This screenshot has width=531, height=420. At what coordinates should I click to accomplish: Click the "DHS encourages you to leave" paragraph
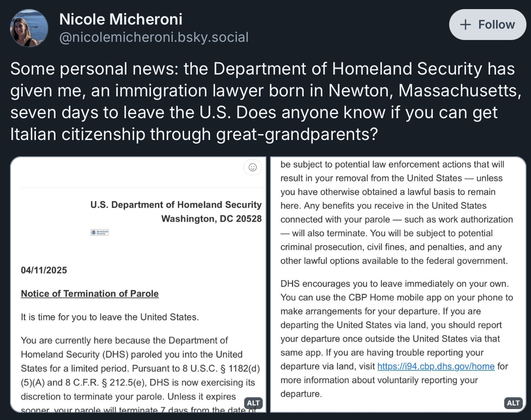[394, 284]
